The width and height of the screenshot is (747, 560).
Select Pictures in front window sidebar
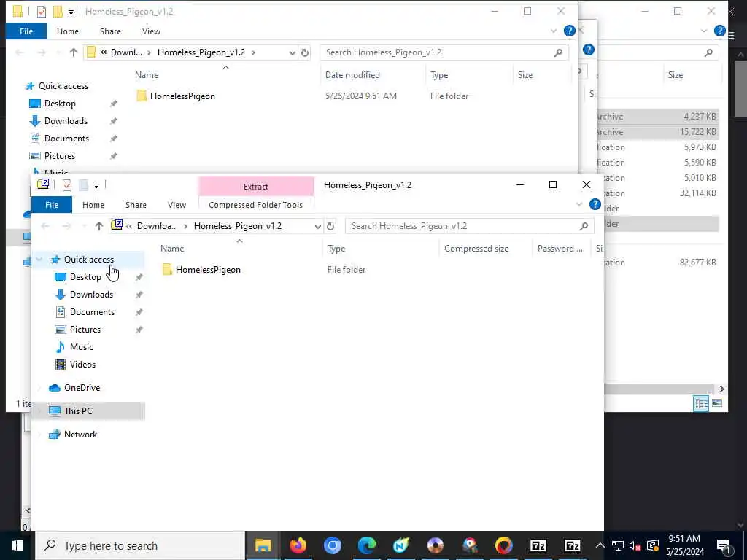[x=85, y=330]
